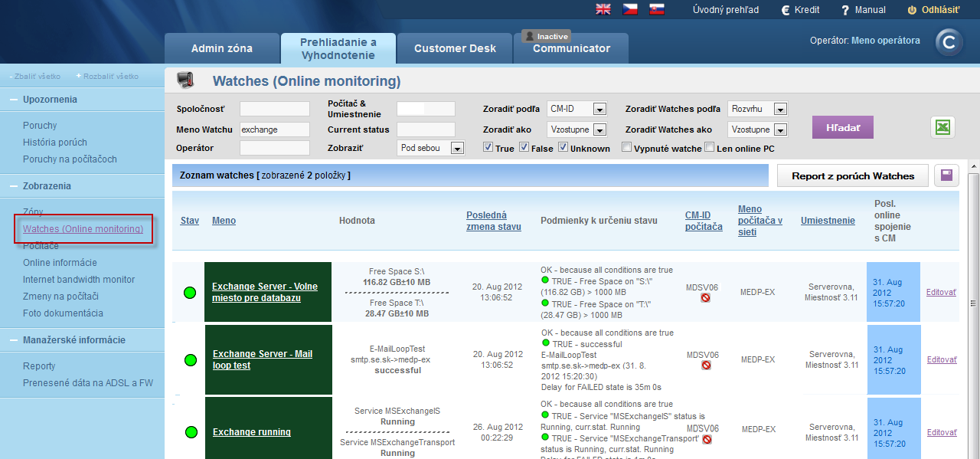
Task: Click Editovať for Exchange running row
Action: tap(942, 432)
